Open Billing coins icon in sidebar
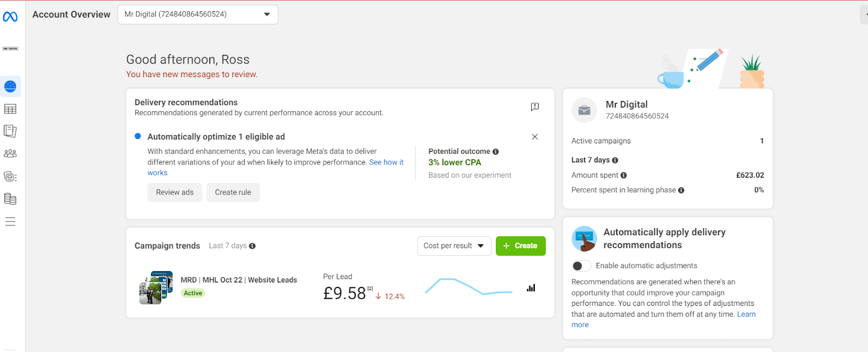 [x=10, y=199]
